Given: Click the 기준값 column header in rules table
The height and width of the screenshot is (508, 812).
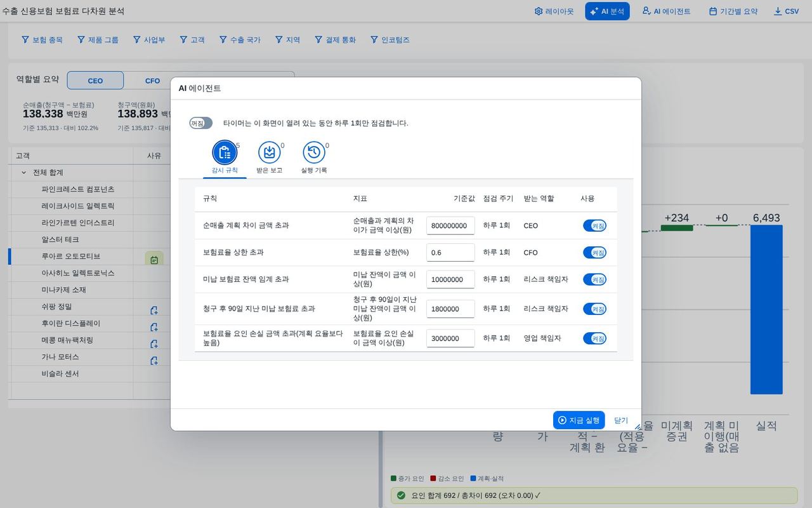Looking at the screenshot, I should pyautogui.click(x=464, y=199).
